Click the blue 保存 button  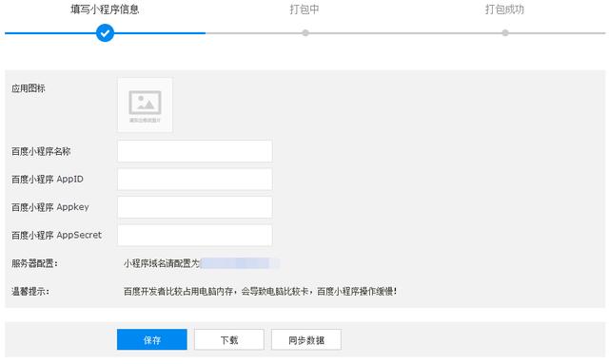pyautogui.click(x=152, y=339)
